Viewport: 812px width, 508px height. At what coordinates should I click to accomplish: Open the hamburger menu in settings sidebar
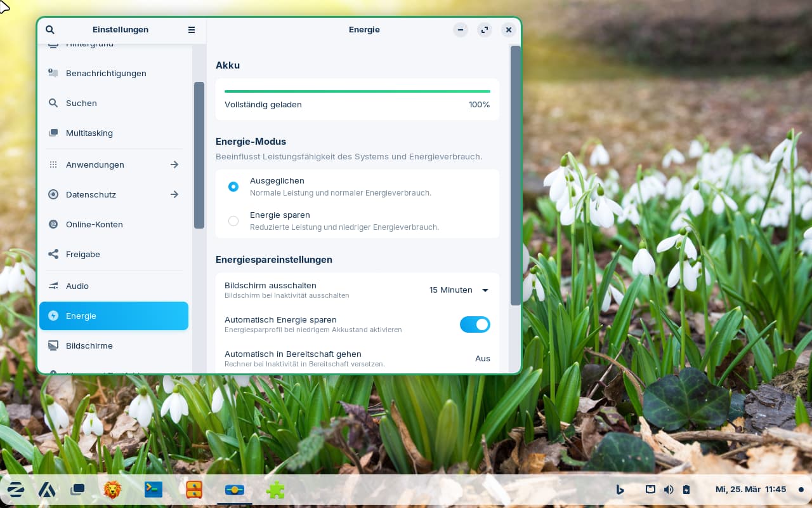coord(192,30)
